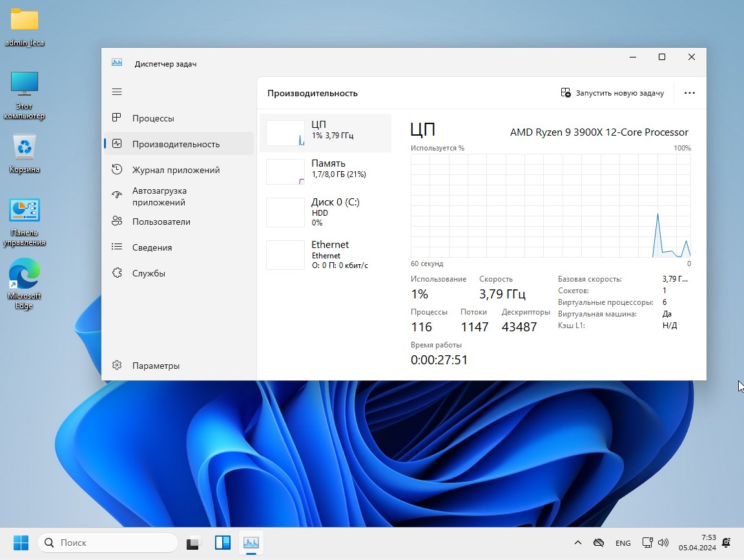Select the ЦП performance item
This screenshot has width=744, height=560.
click(325, 133)
